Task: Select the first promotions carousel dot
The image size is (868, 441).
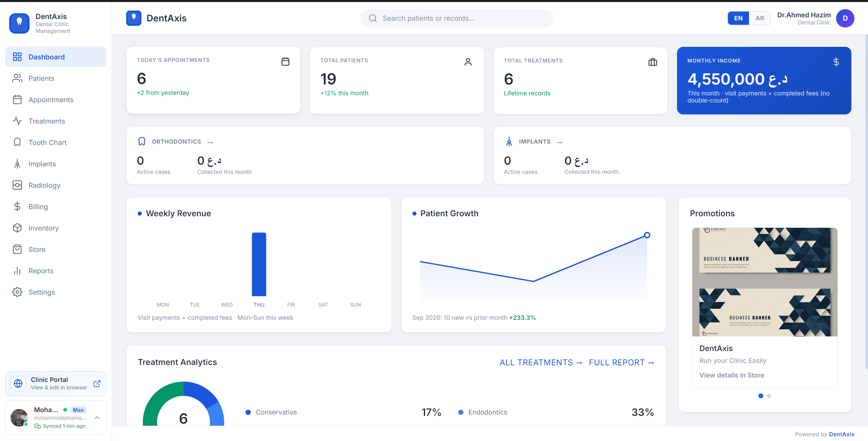Action: [x=760, y=396]
